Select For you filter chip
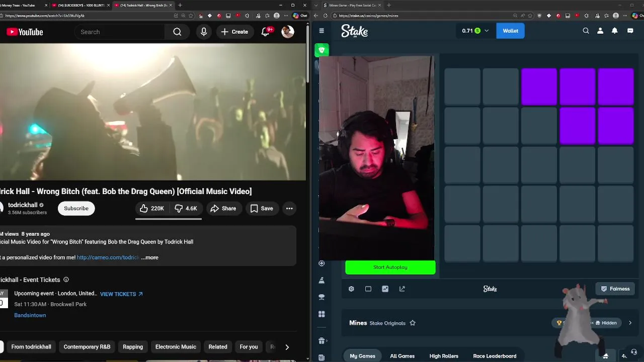 tap(249, 347)
